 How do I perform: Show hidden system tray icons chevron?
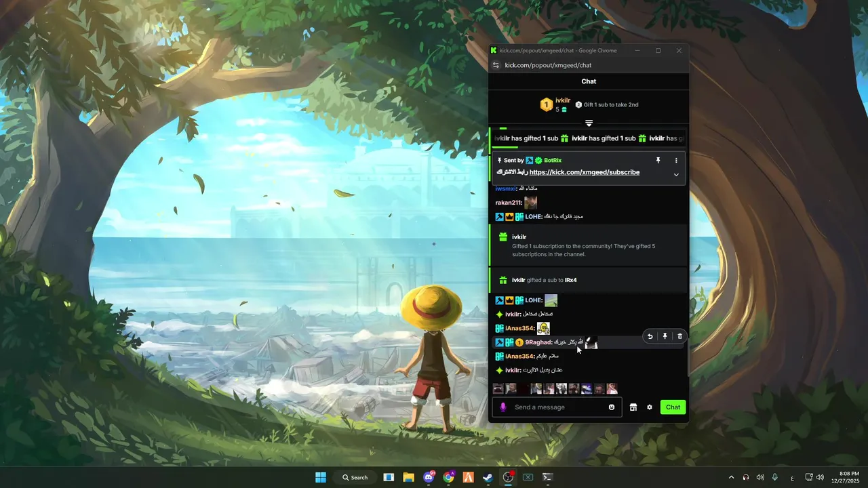pyautogui.click(x=731, y=477)
